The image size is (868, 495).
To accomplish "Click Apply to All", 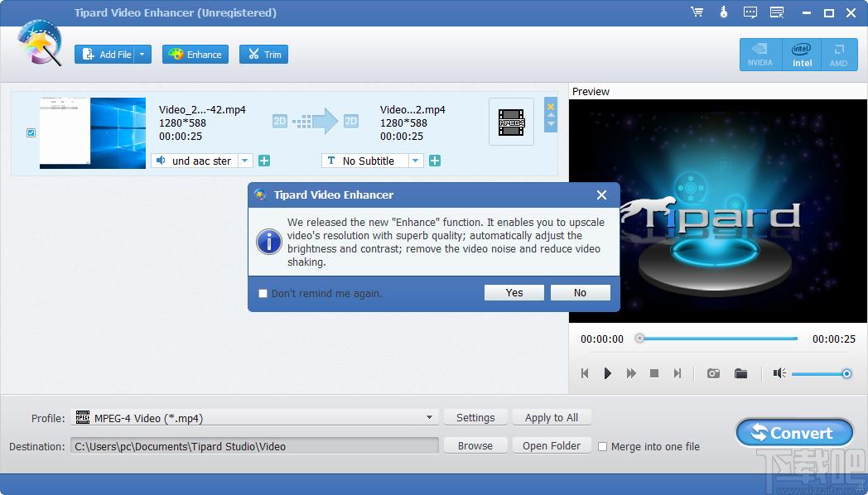I will click(x=552, y=417).
